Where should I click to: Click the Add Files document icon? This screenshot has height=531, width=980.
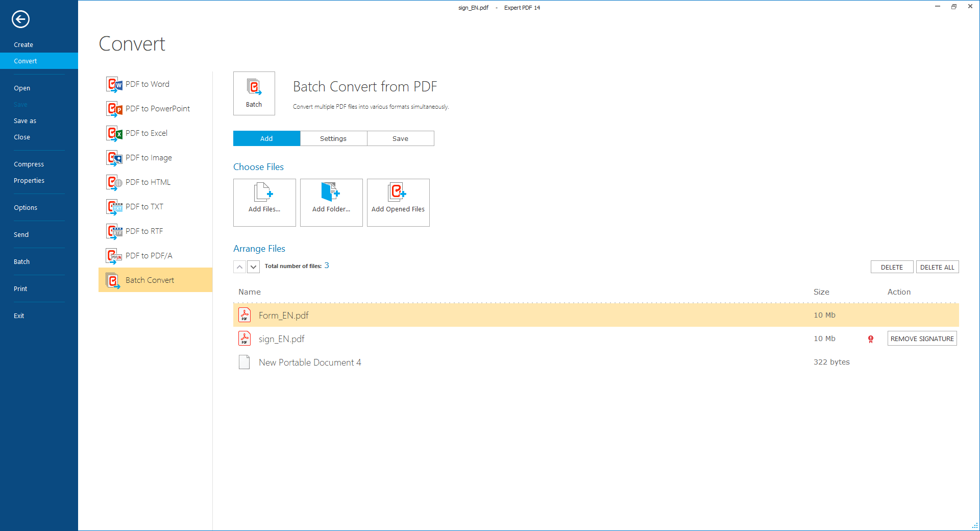pos(263,192)
